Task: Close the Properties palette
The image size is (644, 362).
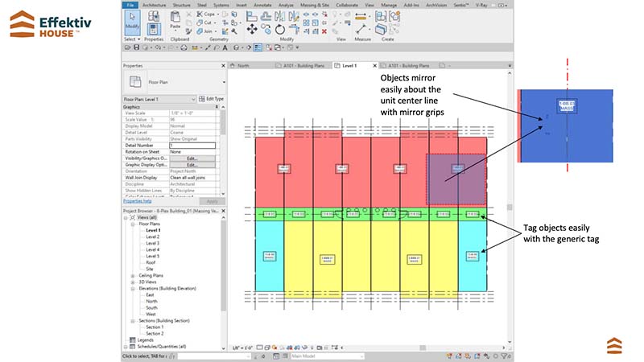Action: (222, 66)
